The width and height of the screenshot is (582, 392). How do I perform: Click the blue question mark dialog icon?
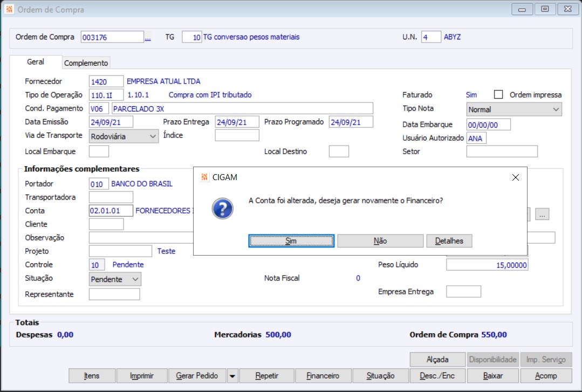tap(222, 209)
